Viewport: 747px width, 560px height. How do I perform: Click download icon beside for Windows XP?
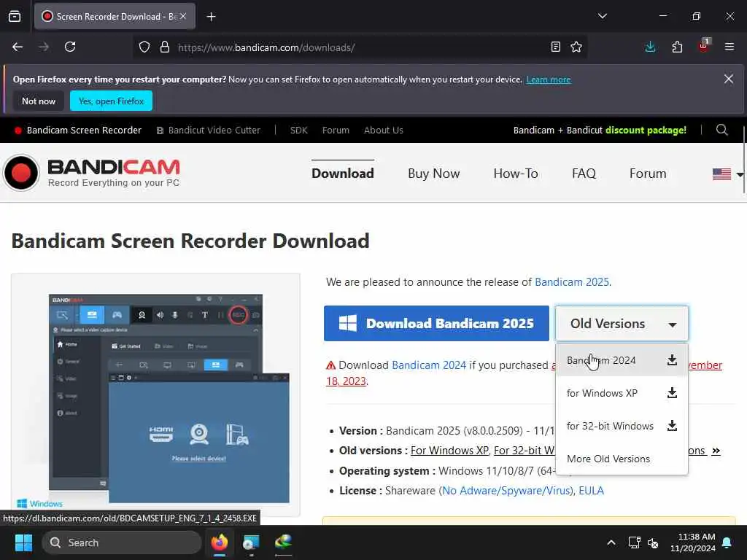point(672,393)
